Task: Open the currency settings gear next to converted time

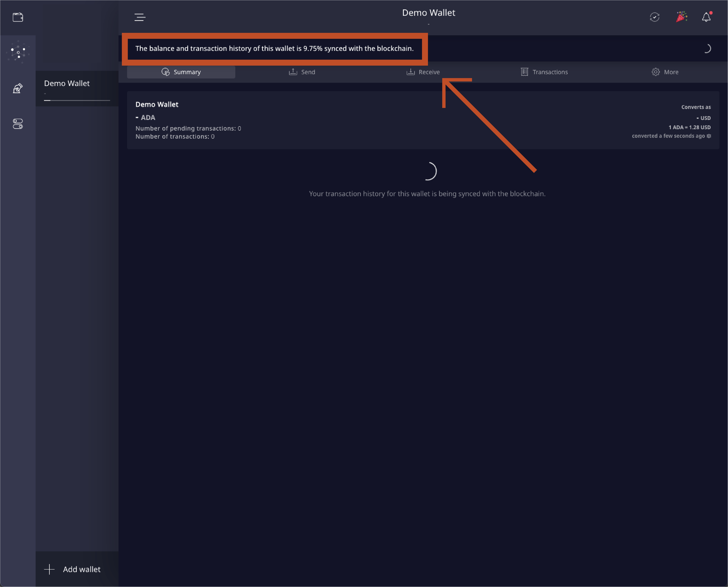Action: (709, 136)
